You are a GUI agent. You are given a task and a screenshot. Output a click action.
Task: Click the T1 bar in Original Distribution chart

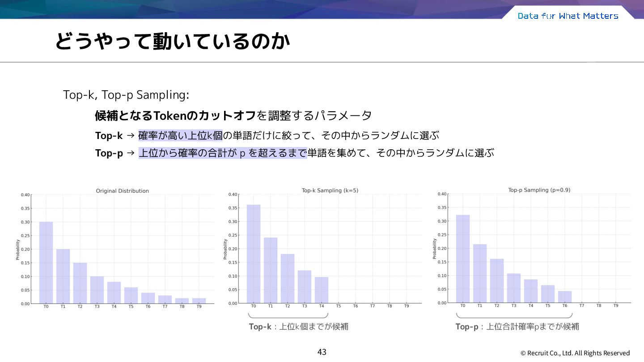pyautogui.click(x=63, y=276)
